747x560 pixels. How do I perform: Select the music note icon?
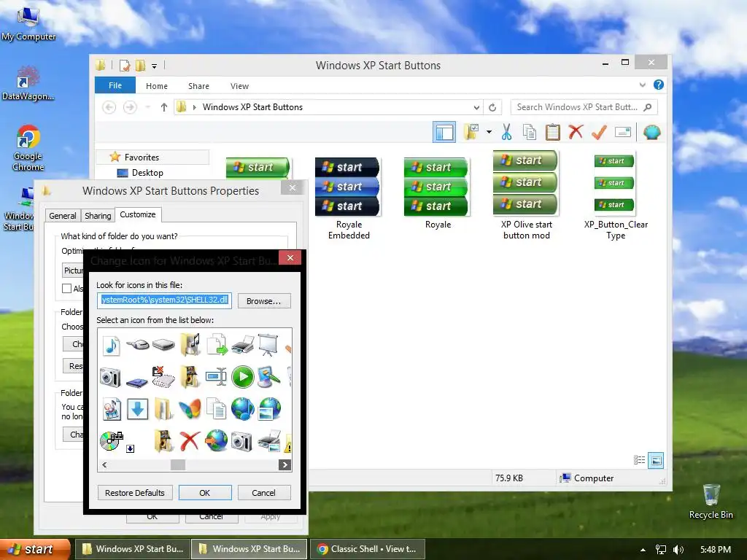click(112, 345)
